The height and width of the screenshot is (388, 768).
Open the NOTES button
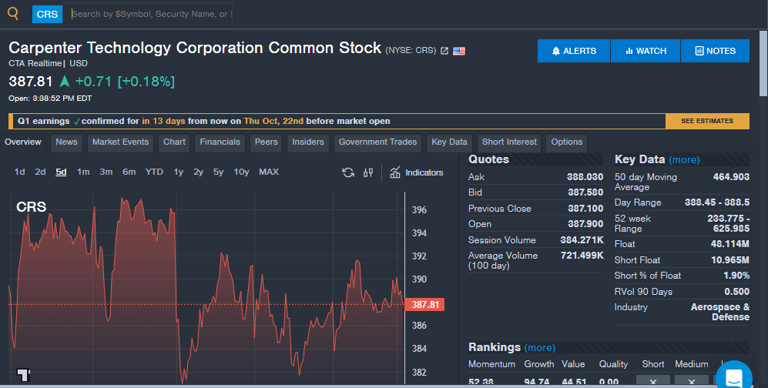pyautogui.click(x=715, y=51)
